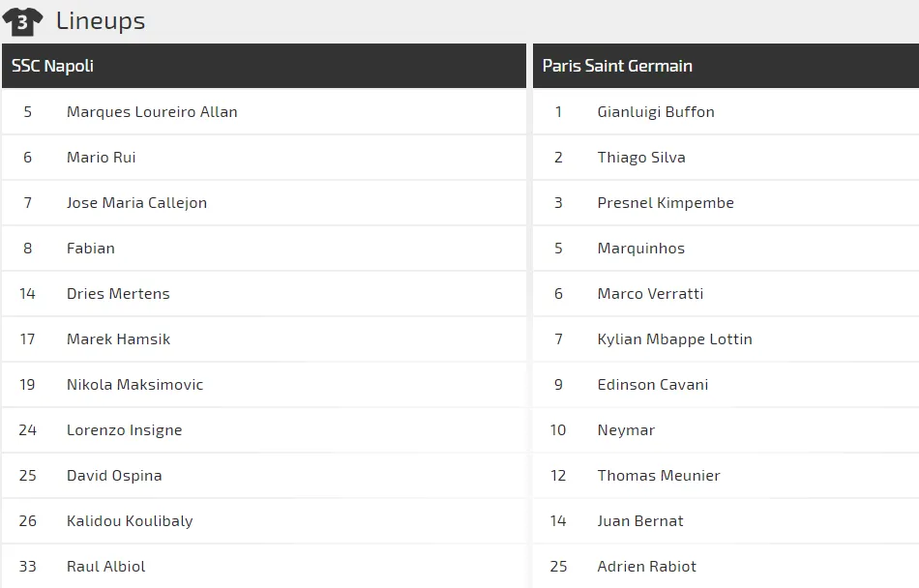919x588 pixels.
Task: Open the SSC Napoli team header
Action: [264, 66]
